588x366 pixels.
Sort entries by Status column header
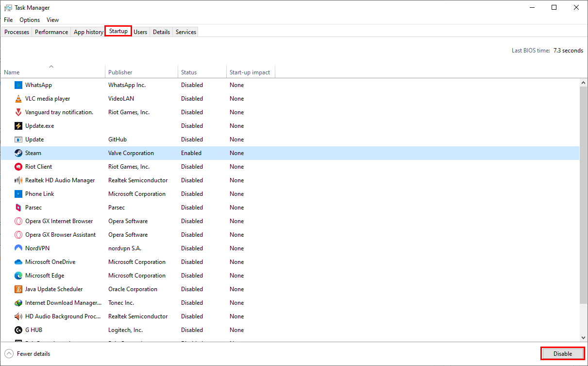point(189,72)
